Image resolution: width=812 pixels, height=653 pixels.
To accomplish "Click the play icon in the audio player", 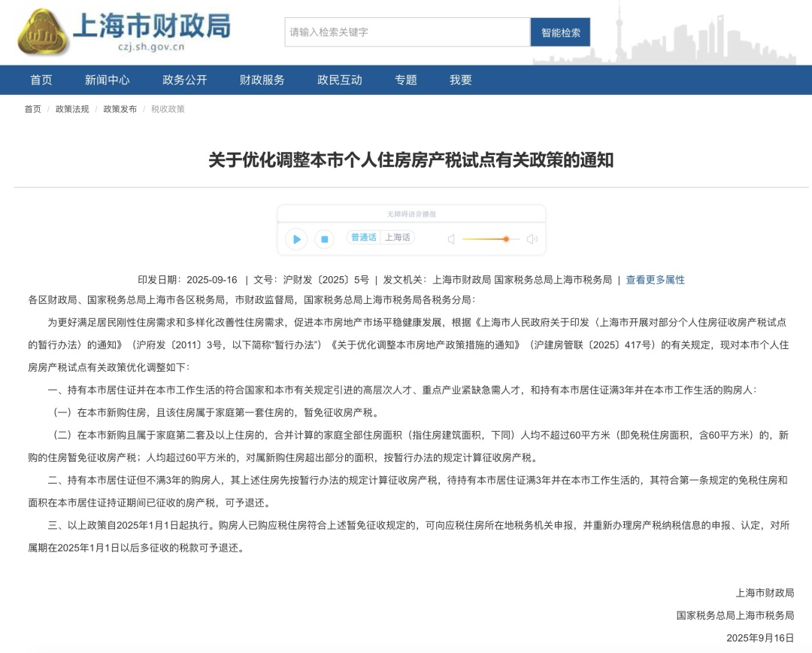I will [296, 239].
